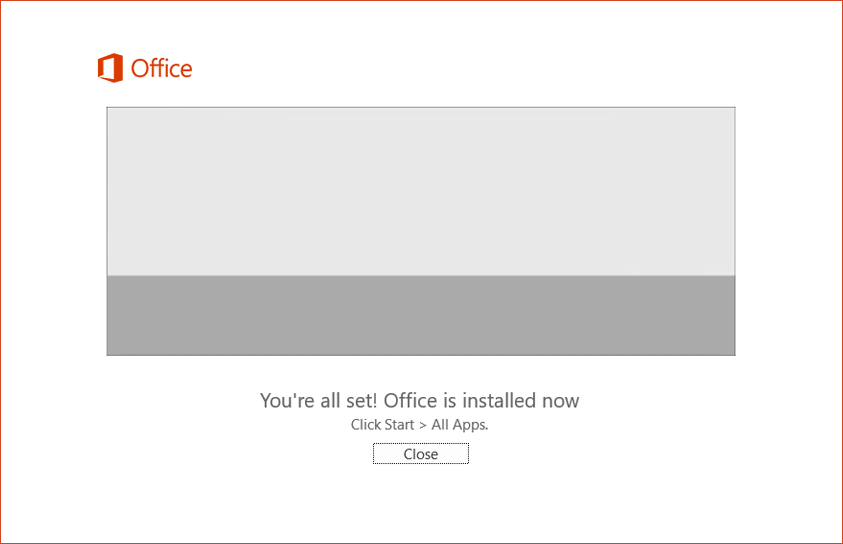Click the dark gray lower preview band

[420, 315]
